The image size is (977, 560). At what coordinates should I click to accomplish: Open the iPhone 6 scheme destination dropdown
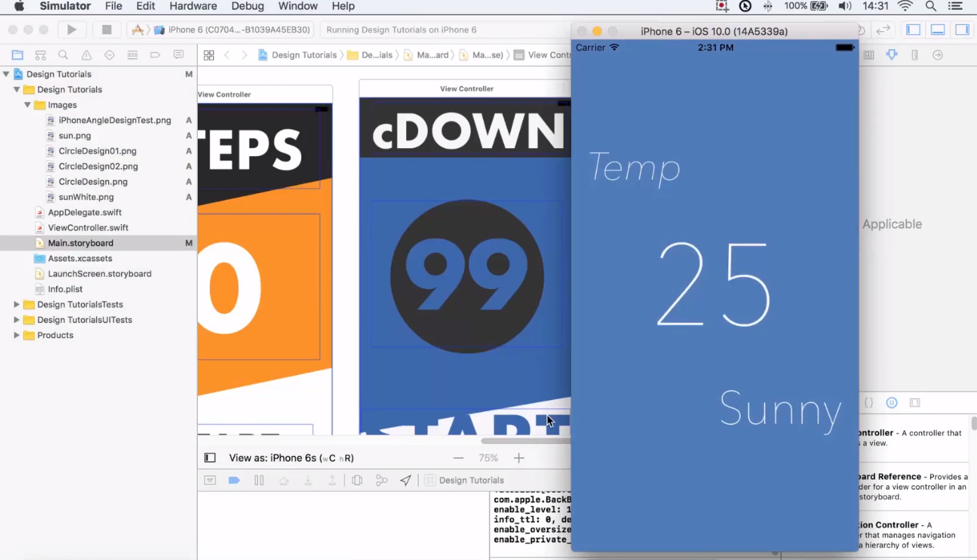232,30
